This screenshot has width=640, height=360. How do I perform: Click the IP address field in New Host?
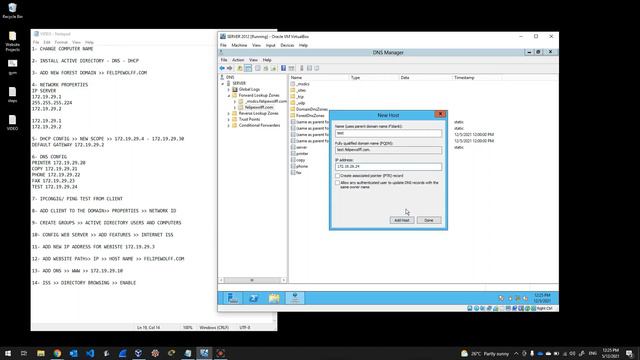pyautogui.click(x=388, y=167)
